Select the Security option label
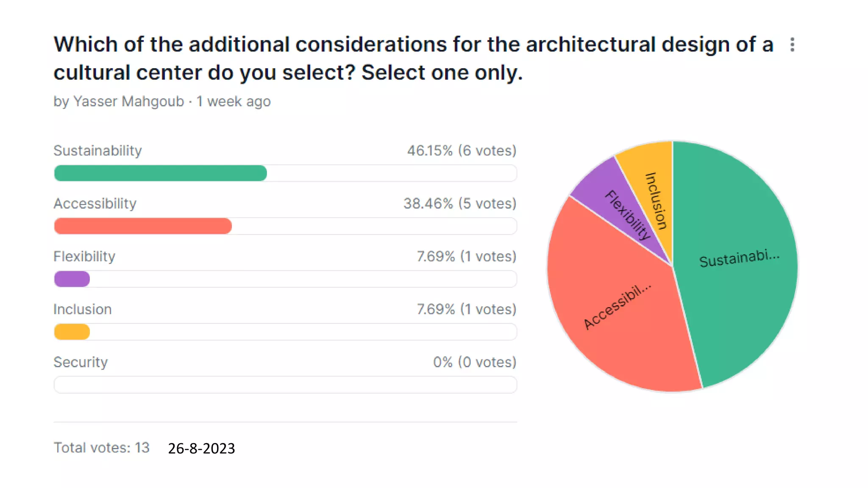This screenshot has width=868, height=488. tap(81, 363)
